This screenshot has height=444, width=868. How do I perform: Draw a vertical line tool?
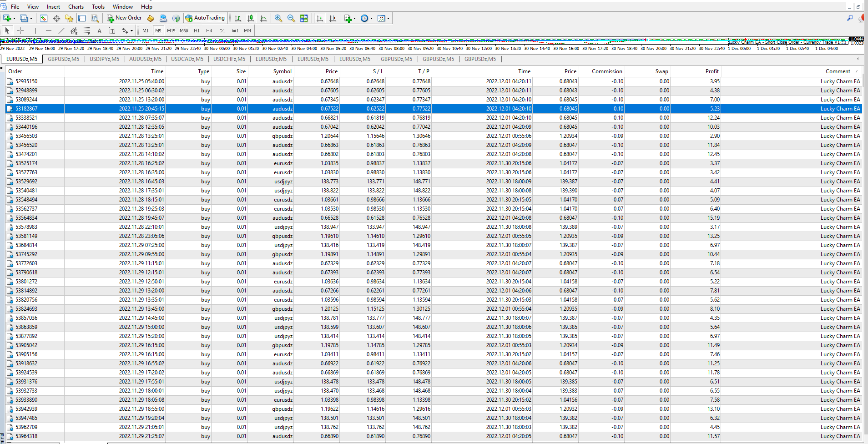pos(35,30)
